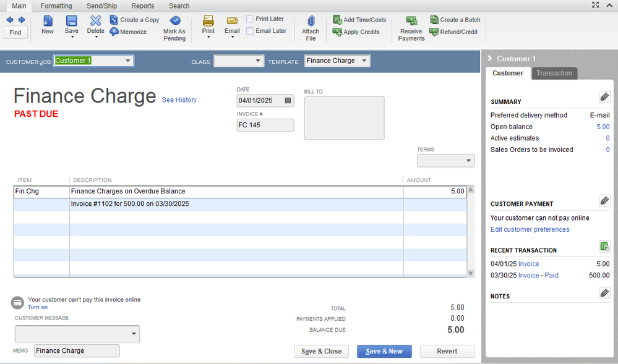Click the Memo field
This screenshot has width=618, height=364.
[x=77, y=350]
